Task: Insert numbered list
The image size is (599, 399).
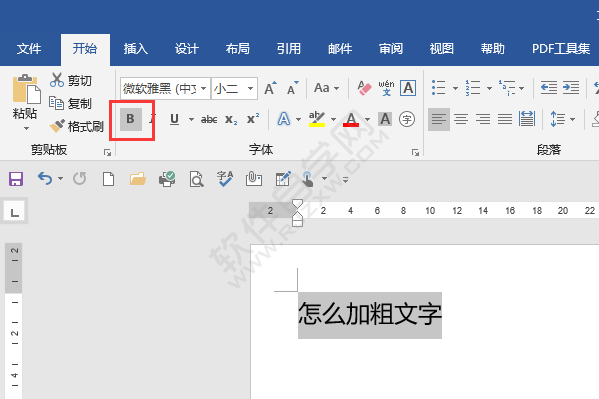Action: tap(473, 88)
